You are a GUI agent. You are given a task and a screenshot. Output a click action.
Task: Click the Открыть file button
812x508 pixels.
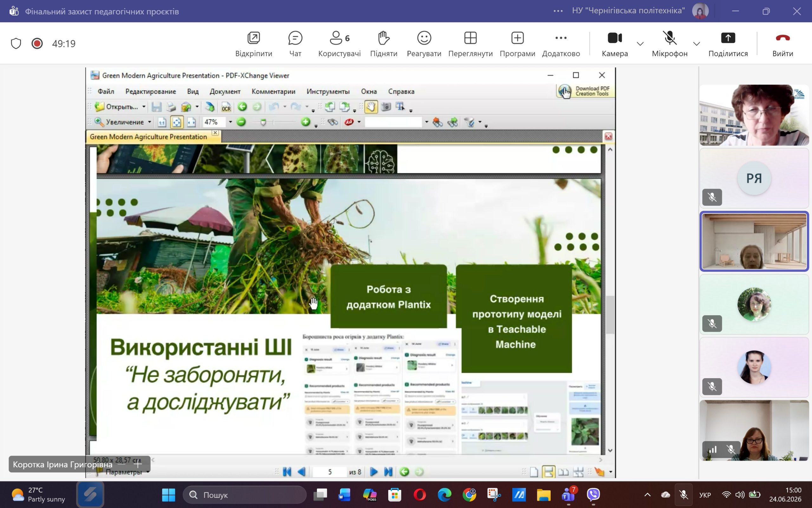[x=116, y=107]
